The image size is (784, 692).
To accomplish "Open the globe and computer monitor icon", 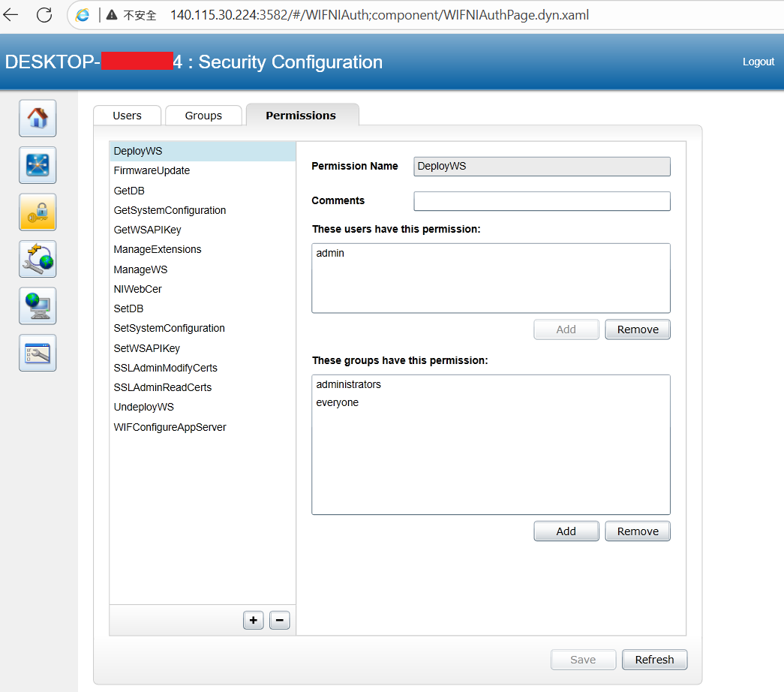I will tap(38, 305).
